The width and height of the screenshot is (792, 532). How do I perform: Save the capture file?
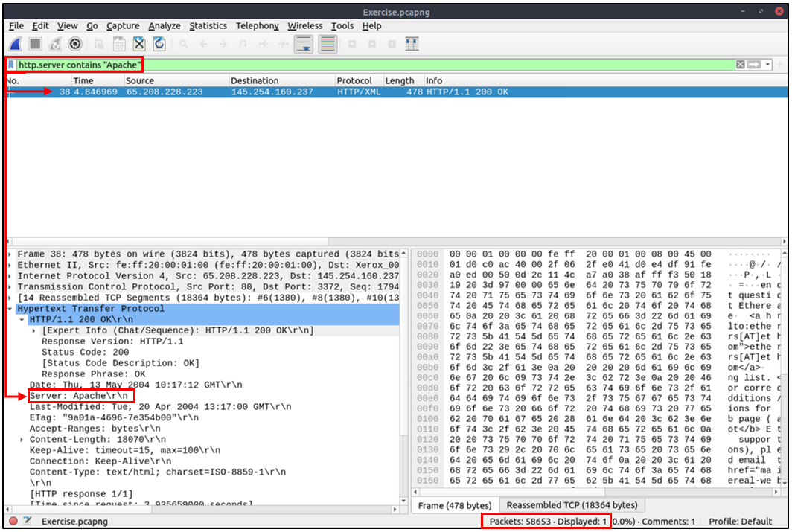119,45
